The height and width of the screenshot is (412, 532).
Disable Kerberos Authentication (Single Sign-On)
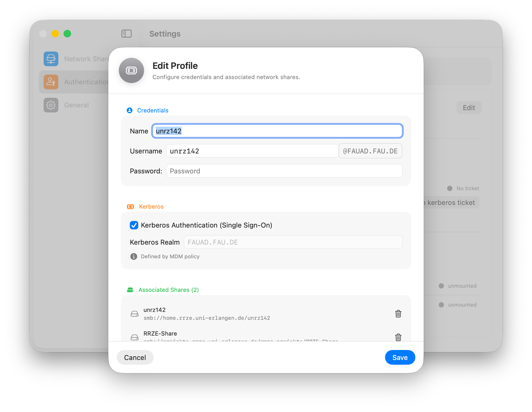tap(134, 225)
